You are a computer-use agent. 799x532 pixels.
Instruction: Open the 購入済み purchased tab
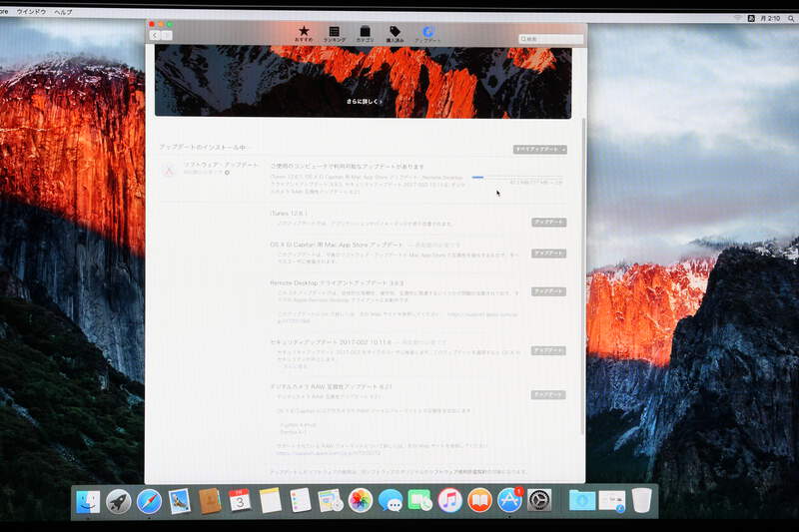click(395, 34)
